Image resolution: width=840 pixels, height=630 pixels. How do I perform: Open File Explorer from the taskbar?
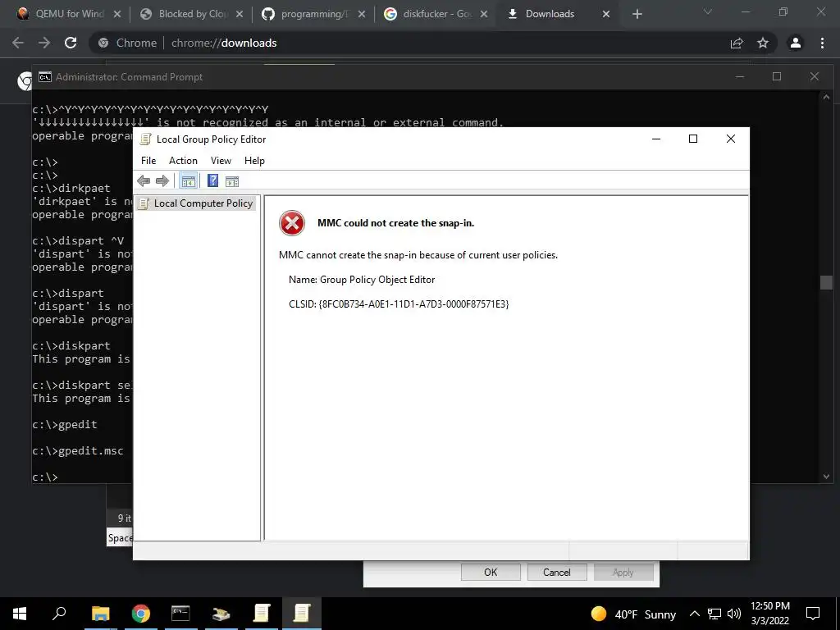100,614
